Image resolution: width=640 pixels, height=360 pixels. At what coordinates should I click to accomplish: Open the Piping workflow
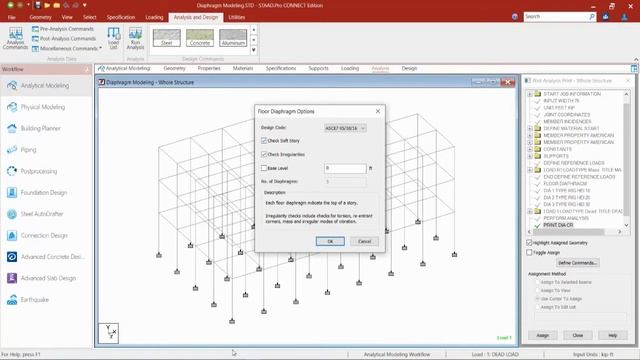(x=46, y=150)
